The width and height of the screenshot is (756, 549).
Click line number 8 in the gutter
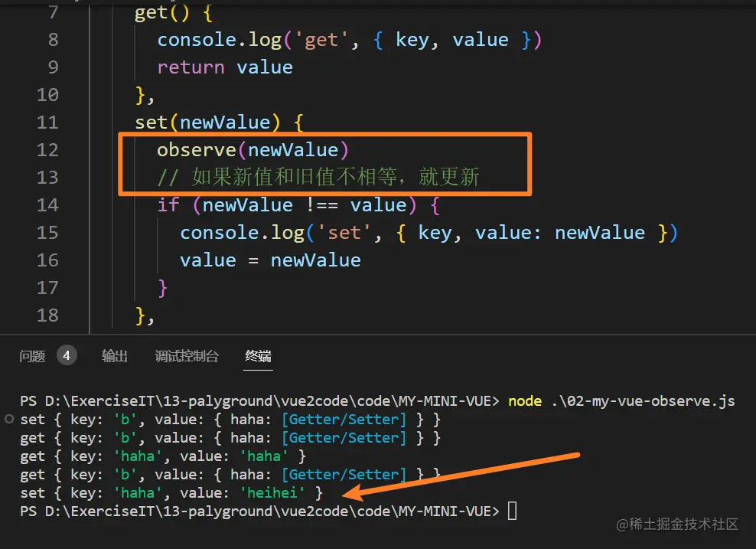click(53, 40)
